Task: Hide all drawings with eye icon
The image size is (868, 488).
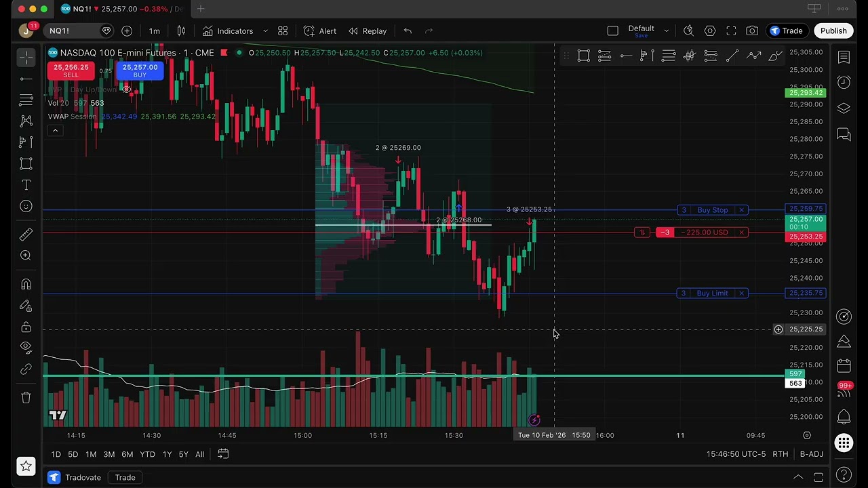Action: [x=26, y=348]
